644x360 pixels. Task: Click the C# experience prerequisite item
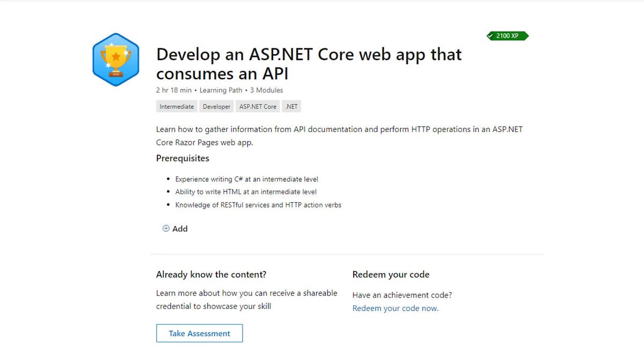pos(247,179)
